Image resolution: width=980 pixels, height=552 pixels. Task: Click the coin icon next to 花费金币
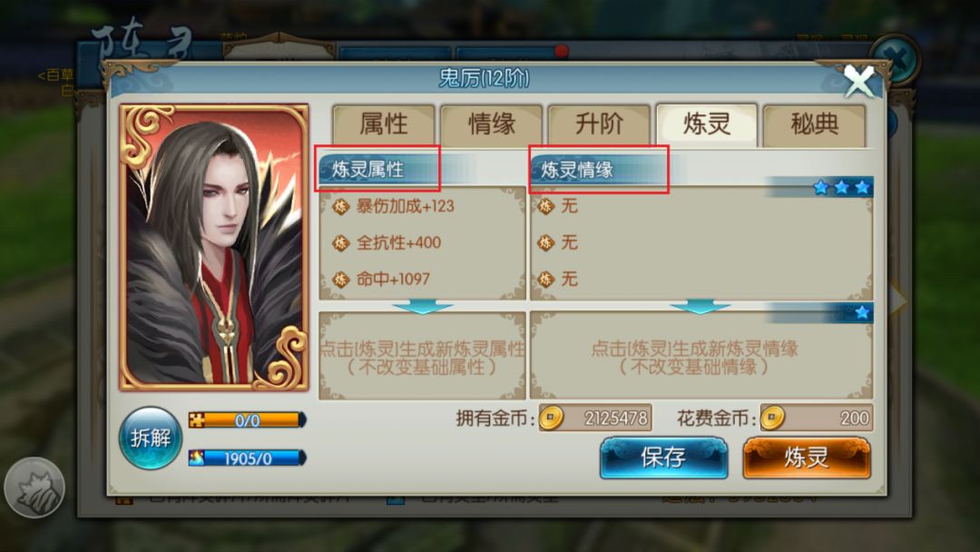[772, 418]
